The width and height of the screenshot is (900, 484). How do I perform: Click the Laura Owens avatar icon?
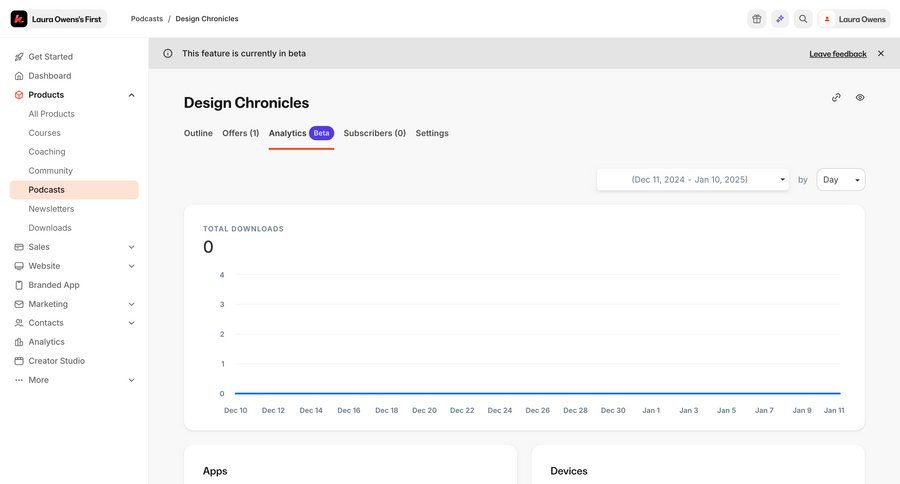point(827,19)
